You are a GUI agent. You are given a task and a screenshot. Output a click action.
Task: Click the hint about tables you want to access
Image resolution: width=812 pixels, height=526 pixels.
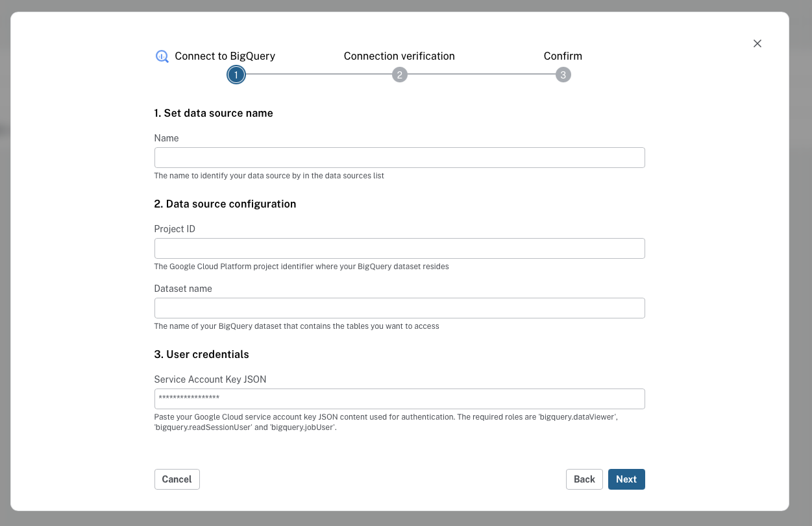297,326
